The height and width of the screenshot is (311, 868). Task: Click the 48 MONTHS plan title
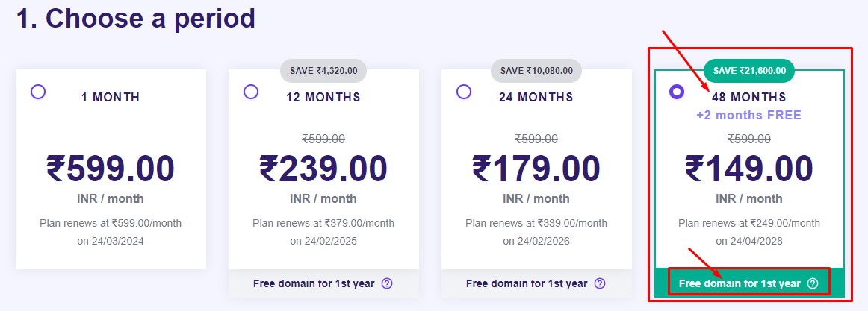coord(749,97)
